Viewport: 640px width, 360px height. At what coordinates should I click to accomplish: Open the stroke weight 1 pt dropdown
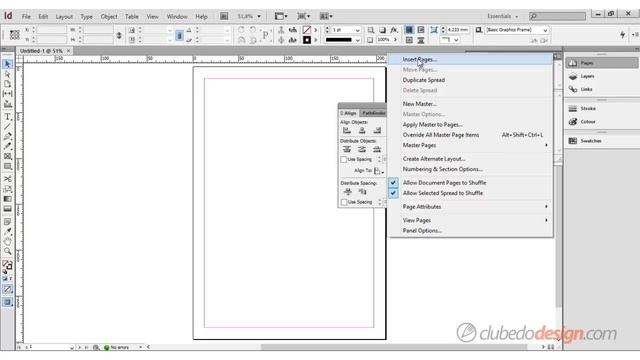[x=358, y=30]
